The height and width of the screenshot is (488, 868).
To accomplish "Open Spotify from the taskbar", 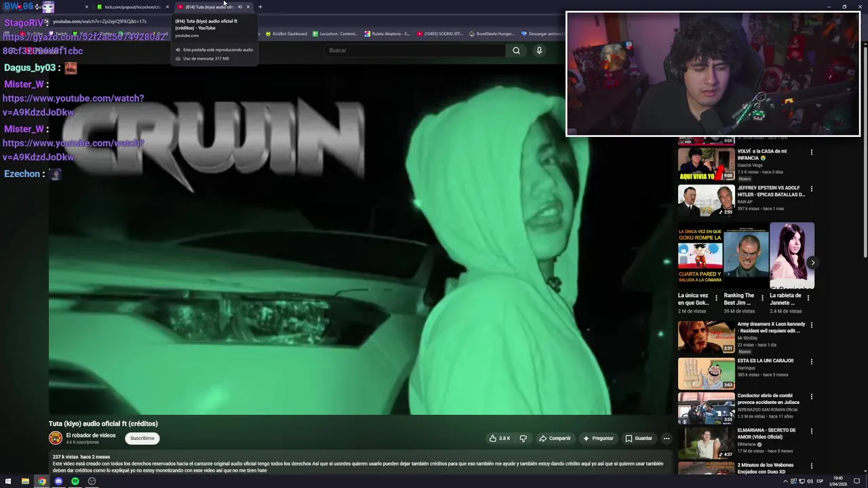I will coord(75,481).
